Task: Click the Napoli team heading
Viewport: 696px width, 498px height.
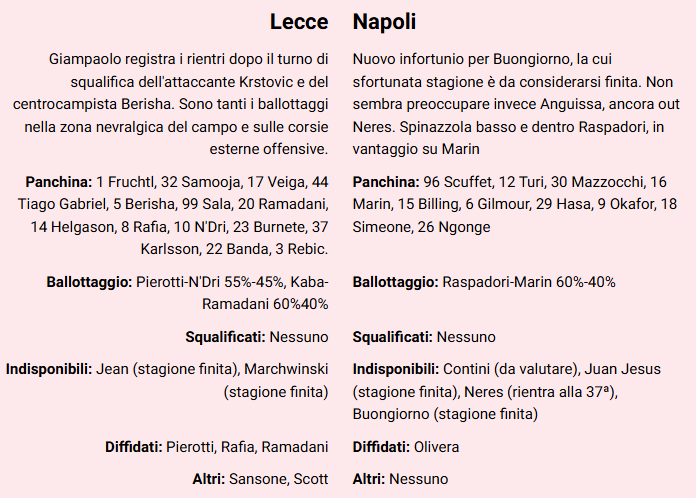Action: tap(385, 22)
